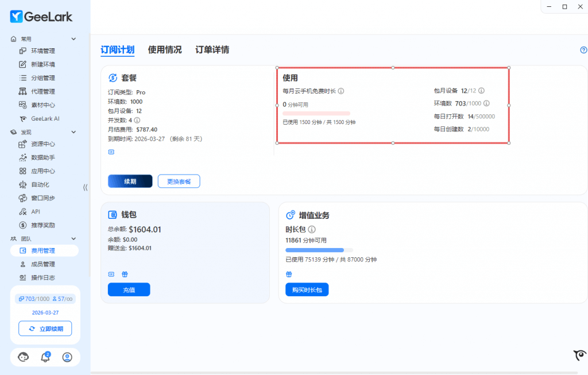Image resolution: width=588 pixels, height=375 pixels.
Task: Collapse the sidebar with the double chevron
Action: [x=85, y=187]
